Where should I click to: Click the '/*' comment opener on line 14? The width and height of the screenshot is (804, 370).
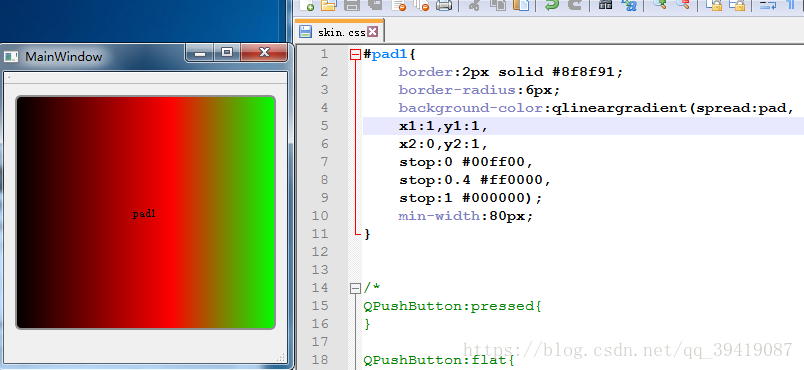click(x=372, y=288)
